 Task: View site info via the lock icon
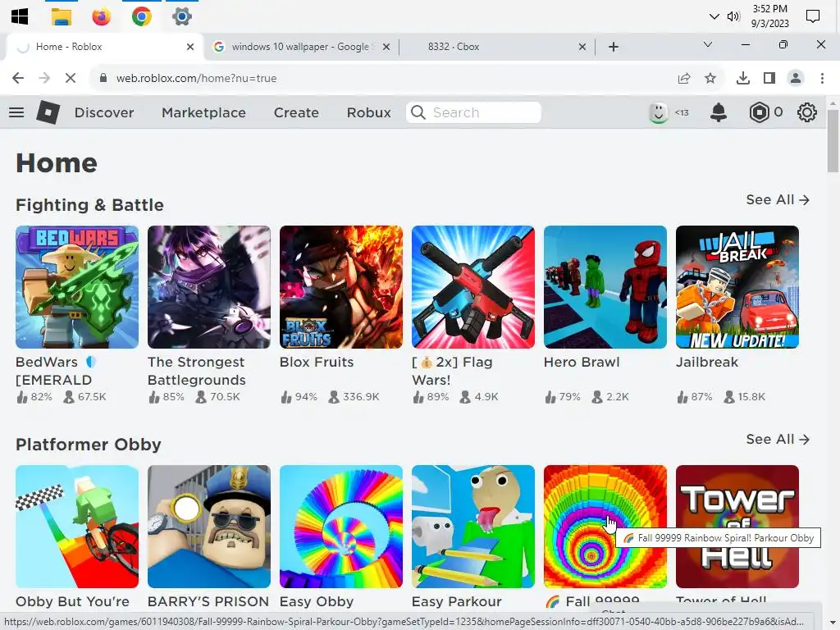tap(103, 78)
